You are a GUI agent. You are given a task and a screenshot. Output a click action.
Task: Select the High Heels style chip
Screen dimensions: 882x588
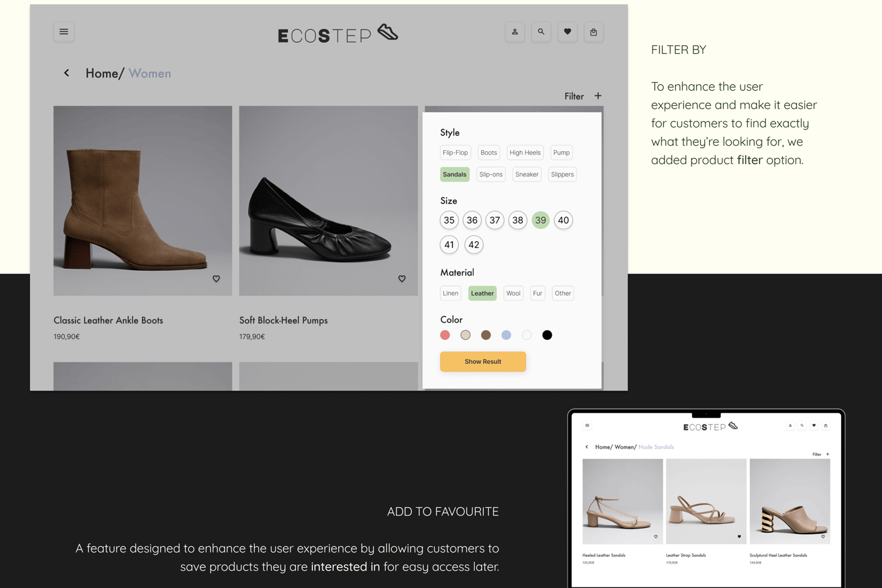point(525,153)
